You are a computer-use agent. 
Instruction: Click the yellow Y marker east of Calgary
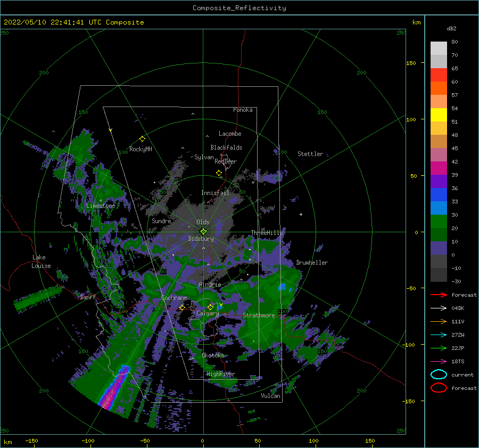pyautogui.click(x=221, y=305)
